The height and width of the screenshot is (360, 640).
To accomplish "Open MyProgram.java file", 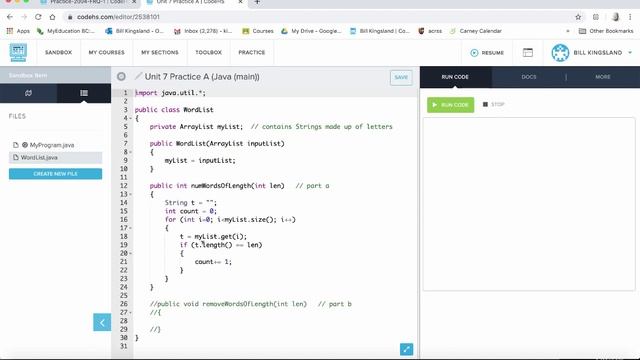I will tap(51, 145).
